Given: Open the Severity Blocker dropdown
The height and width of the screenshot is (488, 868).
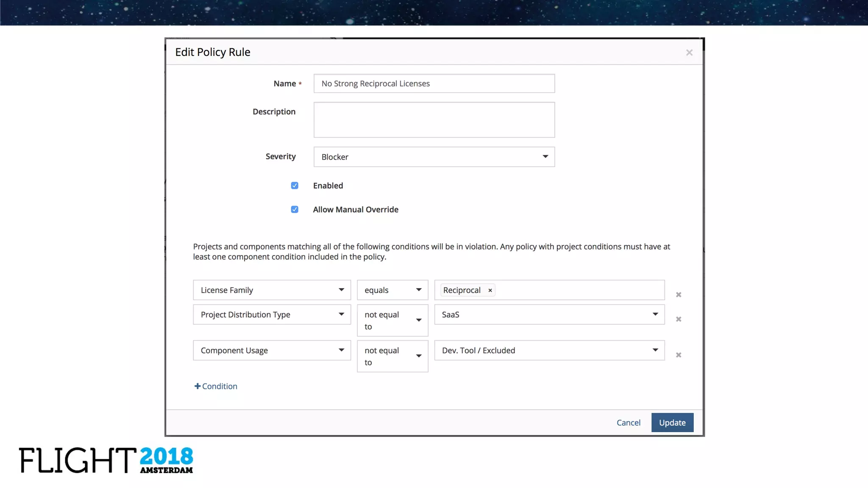Looking at the screenshot, I should (434, 157).
